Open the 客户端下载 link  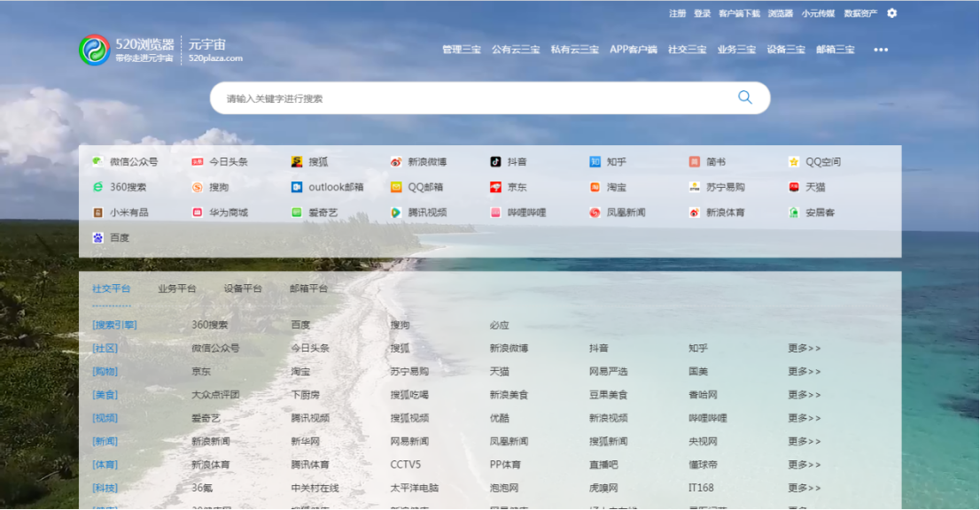tap(739, 13)
